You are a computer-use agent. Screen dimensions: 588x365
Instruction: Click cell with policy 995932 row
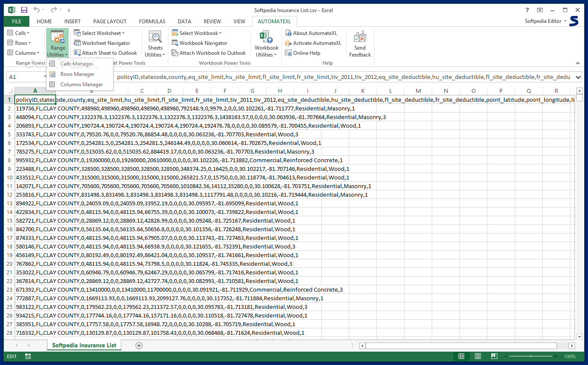[179, 160]
